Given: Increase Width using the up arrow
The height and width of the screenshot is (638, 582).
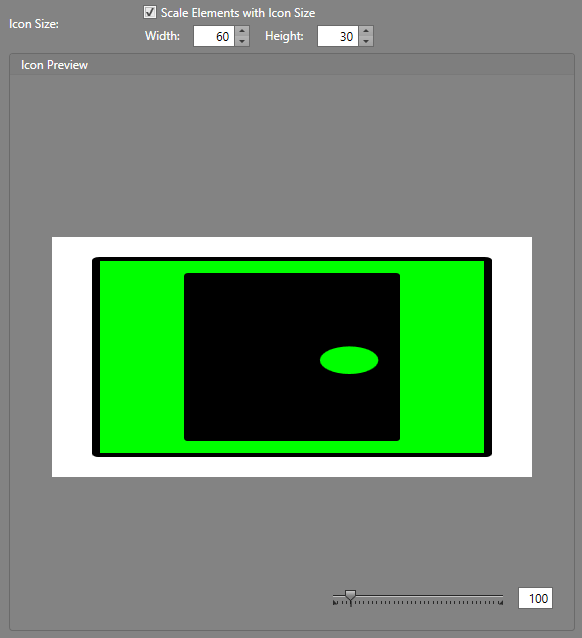Looking at the screenshot, I should [x=242, y=31].
